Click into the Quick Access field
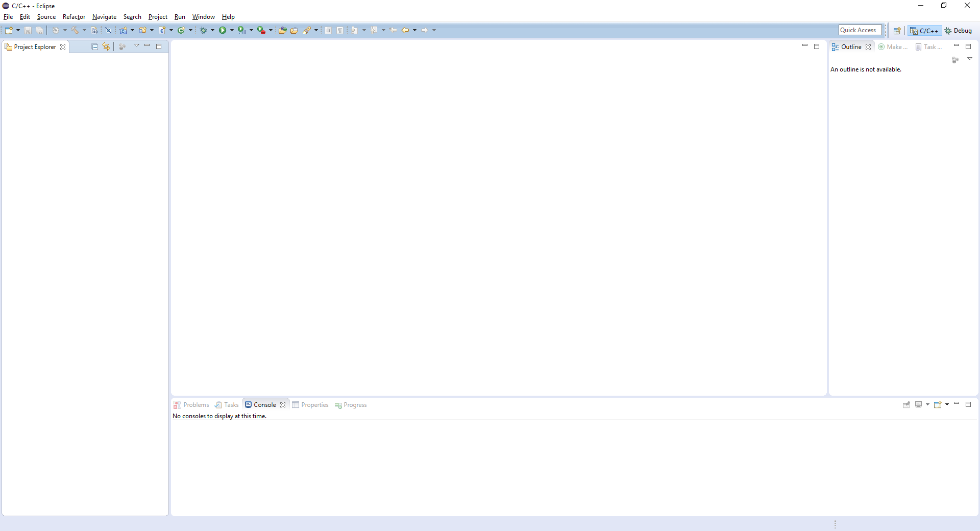Screen dimensions: 980x531 coord(860,30)
